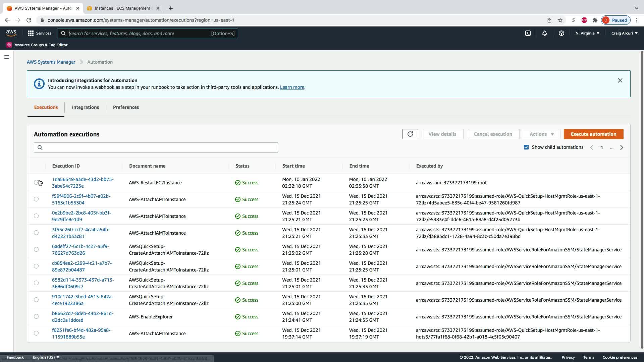Screen dimensions: 644x362
Task: Open the N. Virginia region dropdown
Action: [587, 33]
